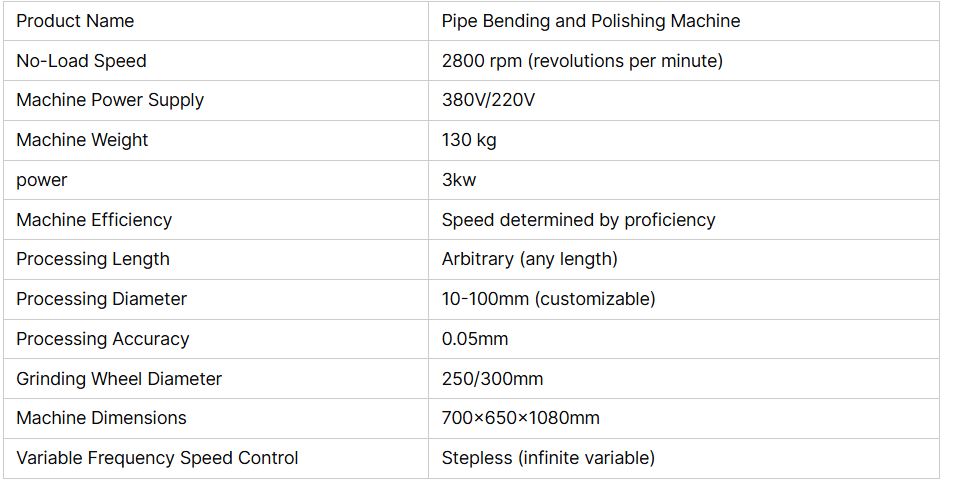Select the 130 kg value

469,140
